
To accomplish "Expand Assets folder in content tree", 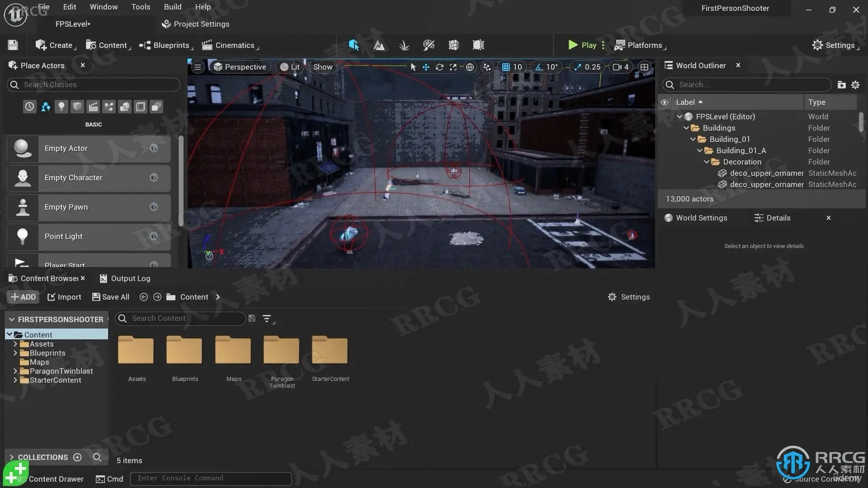I will click(x=15, y=344).
